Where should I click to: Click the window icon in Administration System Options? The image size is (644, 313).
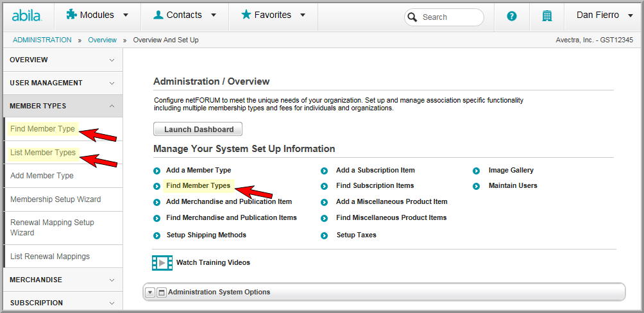tap(162, 292)
